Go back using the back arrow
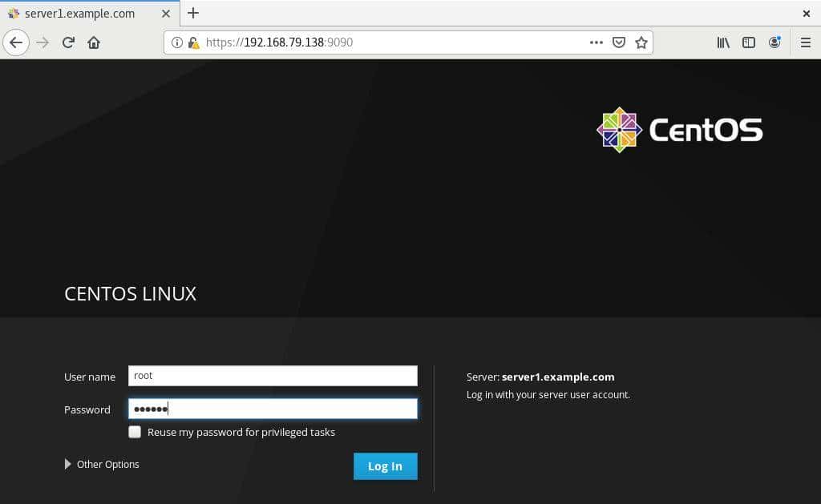 point(16,42)
